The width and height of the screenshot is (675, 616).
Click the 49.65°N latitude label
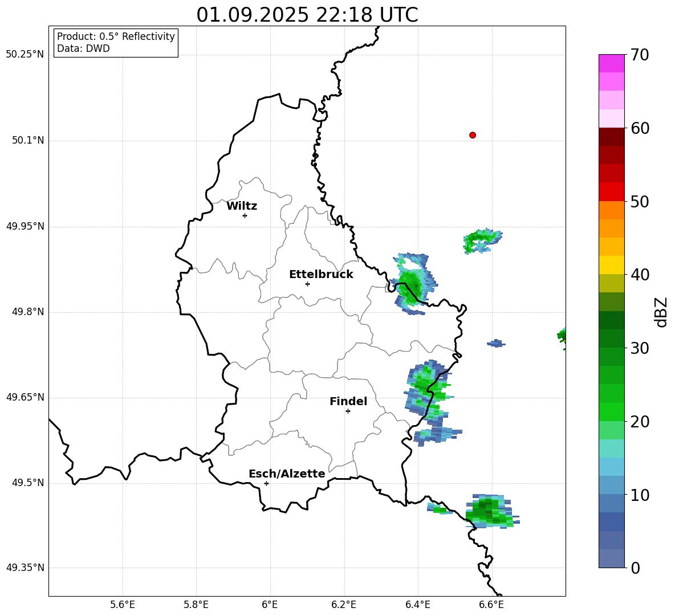tap(25, 397)
